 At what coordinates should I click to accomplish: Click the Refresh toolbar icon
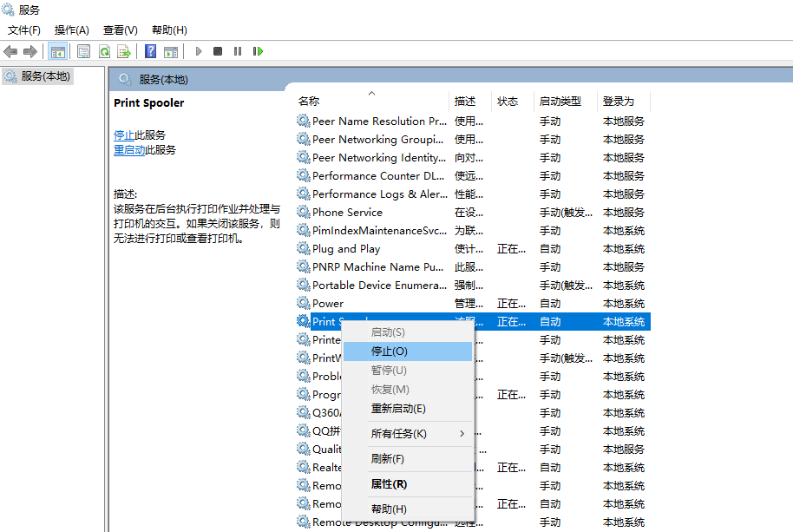pos(104,51)
